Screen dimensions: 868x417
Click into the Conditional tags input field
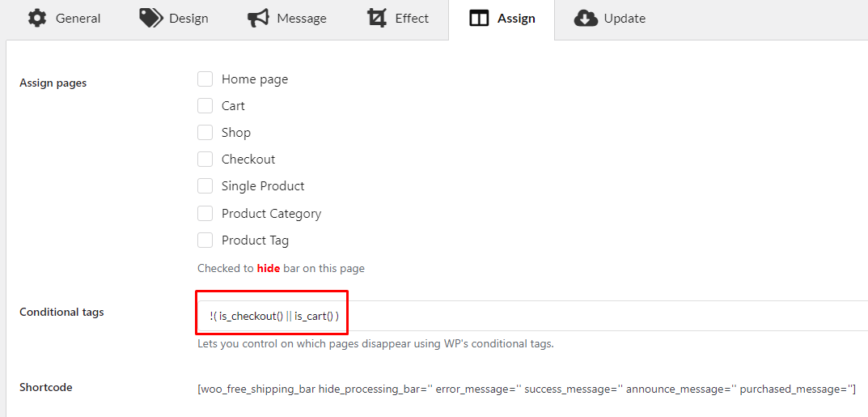[x=532, y=316]
